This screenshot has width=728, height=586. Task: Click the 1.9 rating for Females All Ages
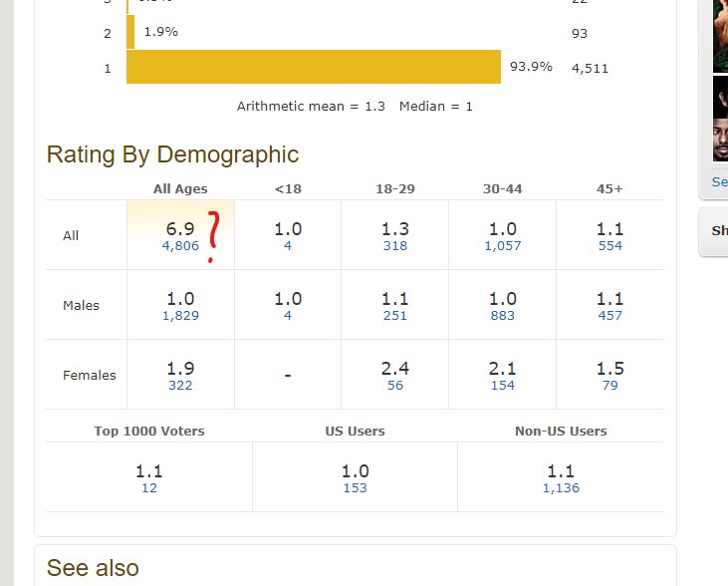tap(180, 369)
